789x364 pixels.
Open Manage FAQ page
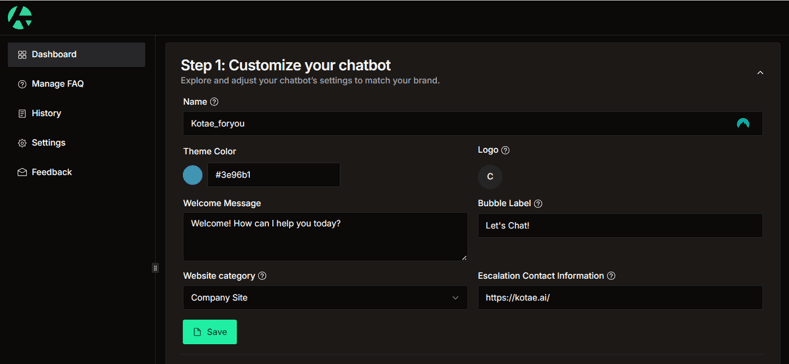pyautogui.click(x=76, y=84)
